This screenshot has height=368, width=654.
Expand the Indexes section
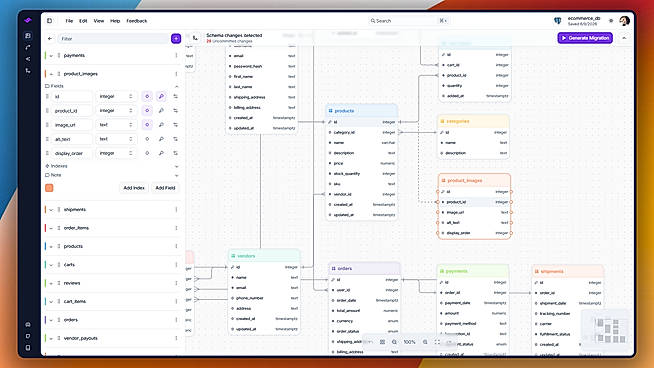pyautogui.click(x=176, y=166)
